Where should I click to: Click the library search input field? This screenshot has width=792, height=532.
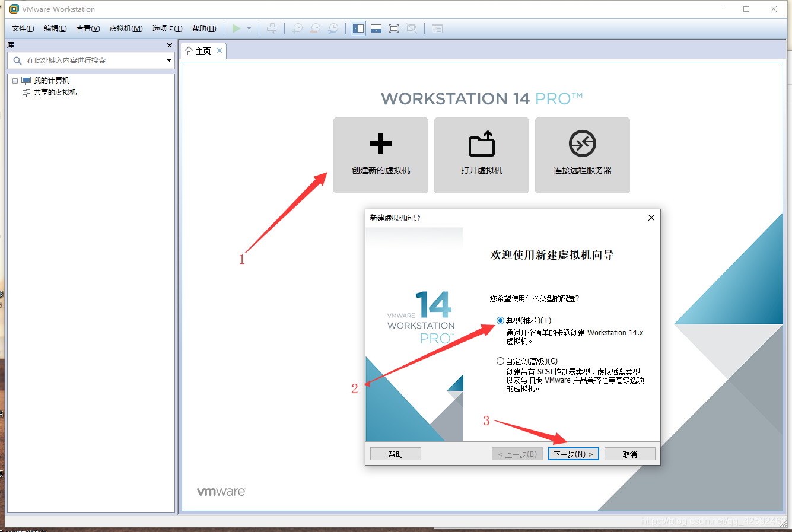point(91,60)
